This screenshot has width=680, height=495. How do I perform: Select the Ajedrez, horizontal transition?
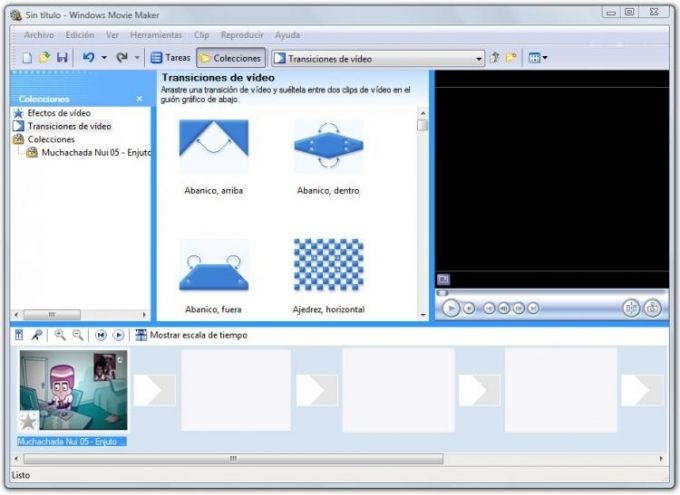click(x=328, y=276)
